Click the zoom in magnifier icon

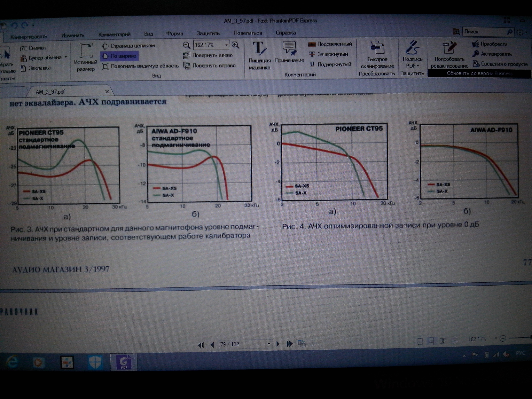click(235, 45)
